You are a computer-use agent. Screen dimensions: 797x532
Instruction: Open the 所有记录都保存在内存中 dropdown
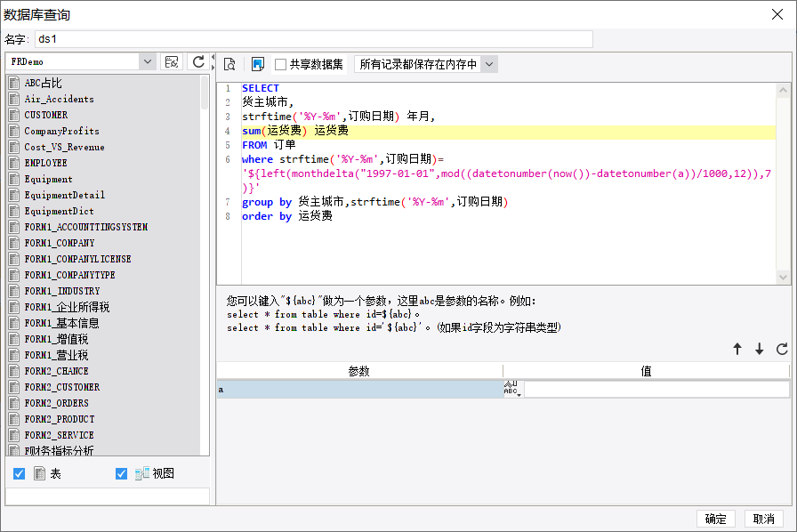point(489,65)
